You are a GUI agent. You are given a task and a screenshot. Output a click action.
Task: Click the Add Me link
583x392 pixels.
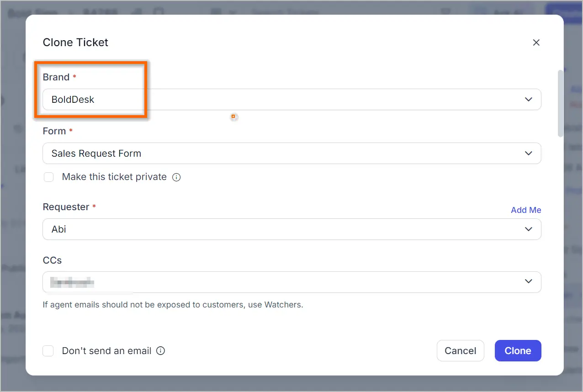(x=526, y=210)
